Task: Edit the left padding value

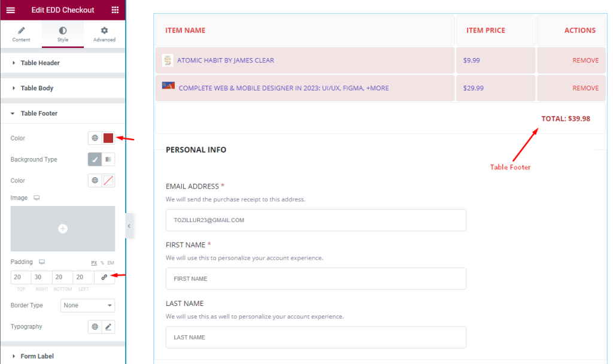Action: tap(83, 277)
